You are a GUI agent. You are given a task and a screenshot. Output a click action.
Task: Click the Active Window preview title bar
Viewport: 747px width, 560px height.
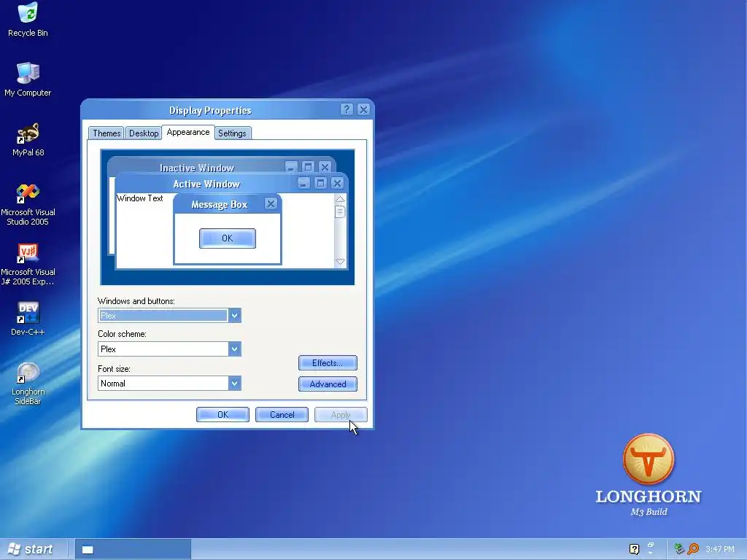(x=206, y=183)
